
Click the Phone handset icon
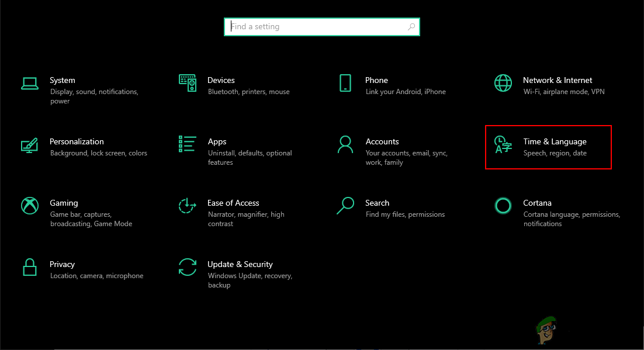tap(345, 83)
